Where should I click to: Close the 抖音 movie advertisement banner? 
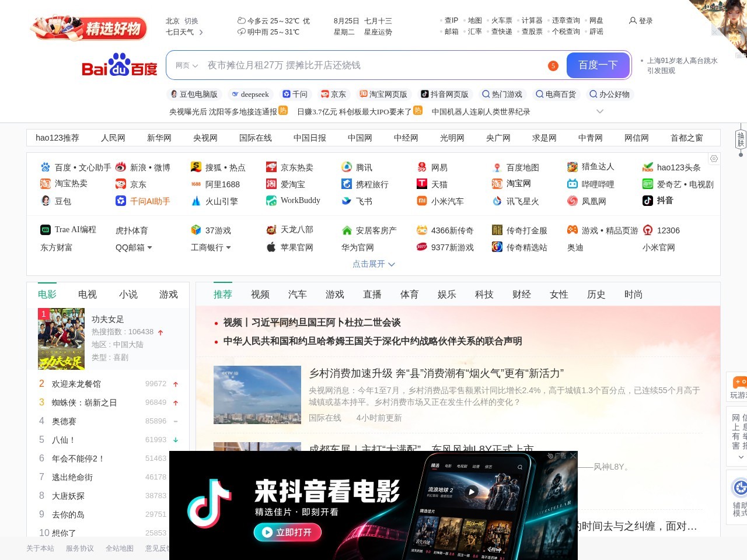(x=573, y=456)
